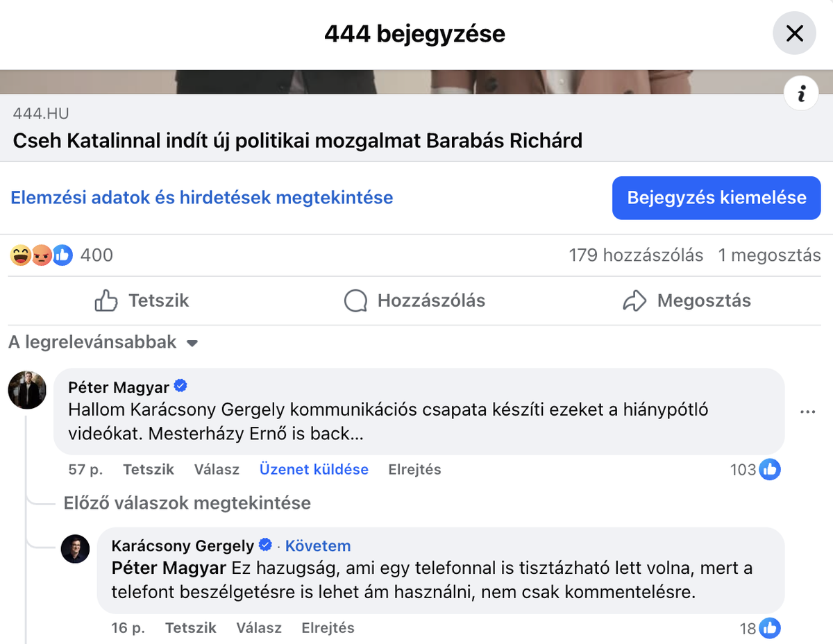Image resolution: width=833 pixels, height=644 pixels.
Task: Open Karácsony Gergely's profile picture
Action: (76, 549)
